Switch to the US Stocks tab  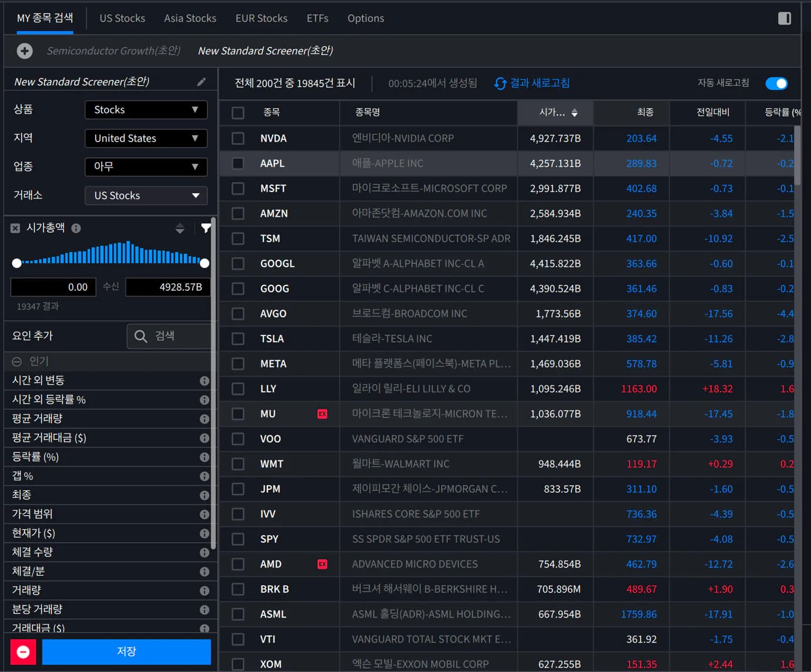point(122,18)
